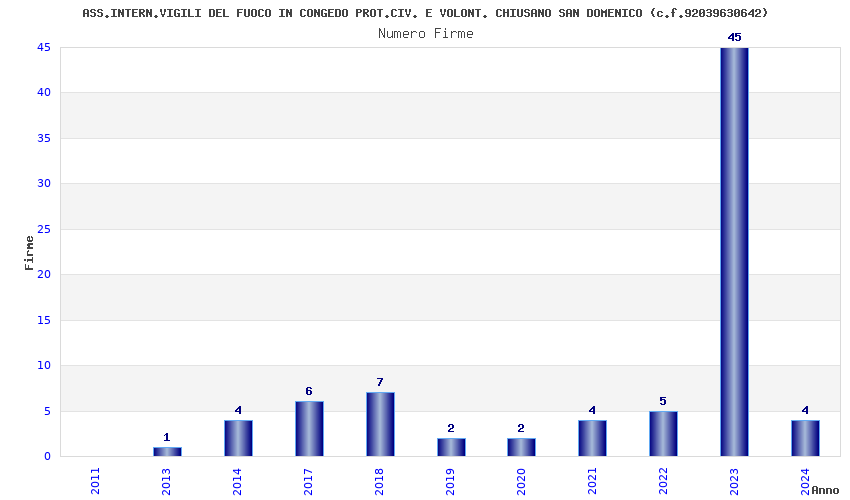Click the chart title ASS.INTERN.VIGILI DEL FUOCO

pos(425,13)
